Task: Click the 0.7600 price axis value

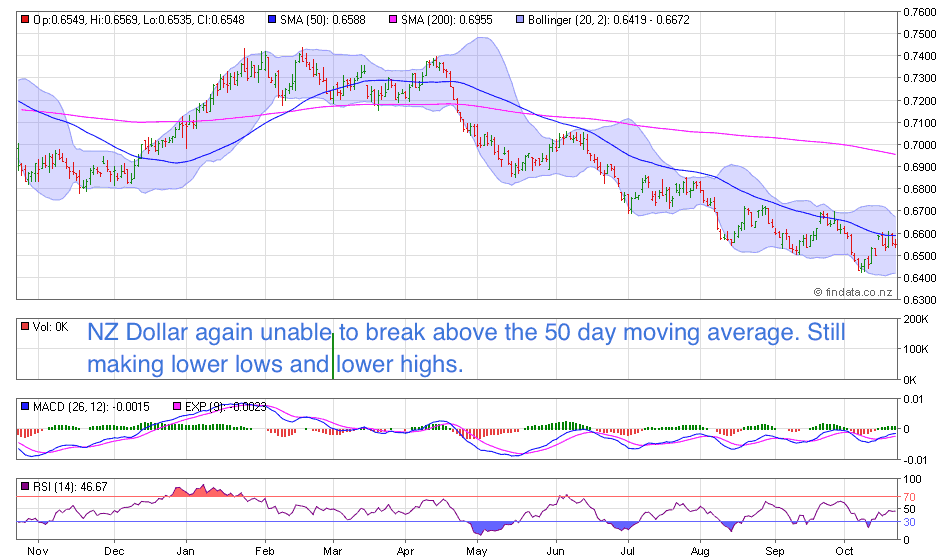Action: point(920,11)
